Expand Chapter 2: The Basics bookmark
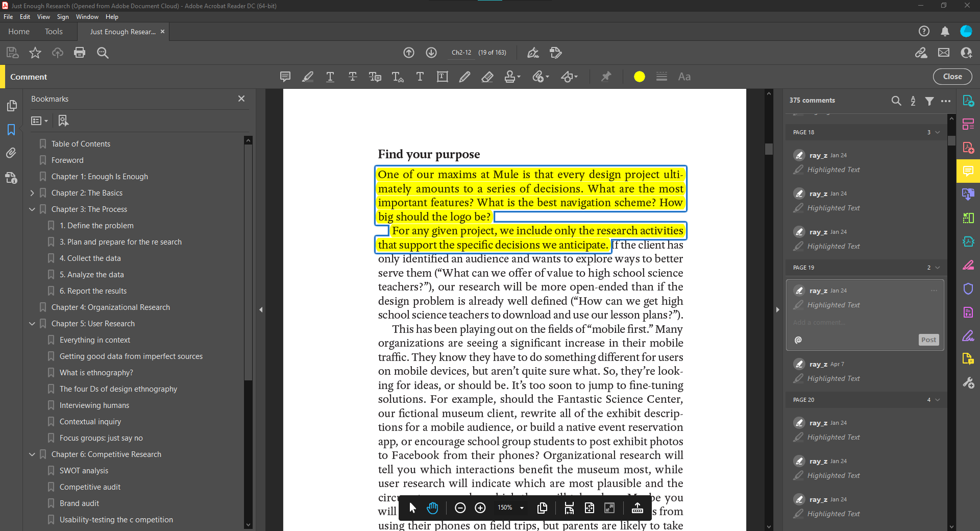Image resolution: width=980 pixels, height=531 pixels. click(x=32, y=193)
